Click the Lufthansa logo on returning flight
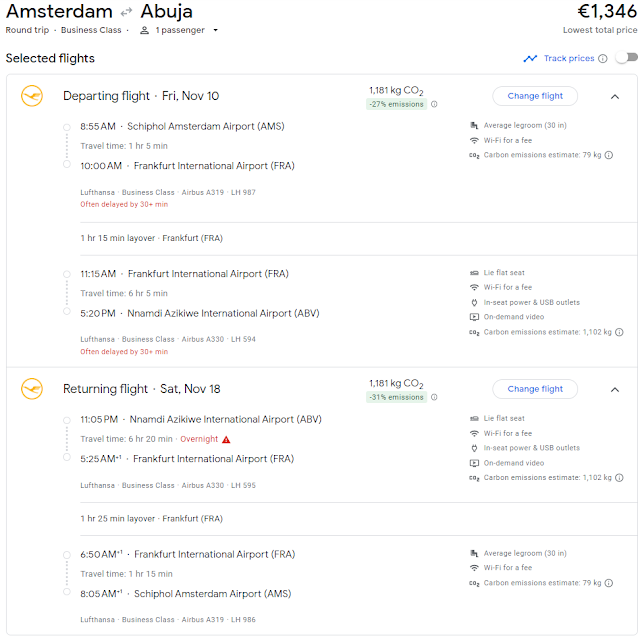640x640 pixels. tap(31, 388)
